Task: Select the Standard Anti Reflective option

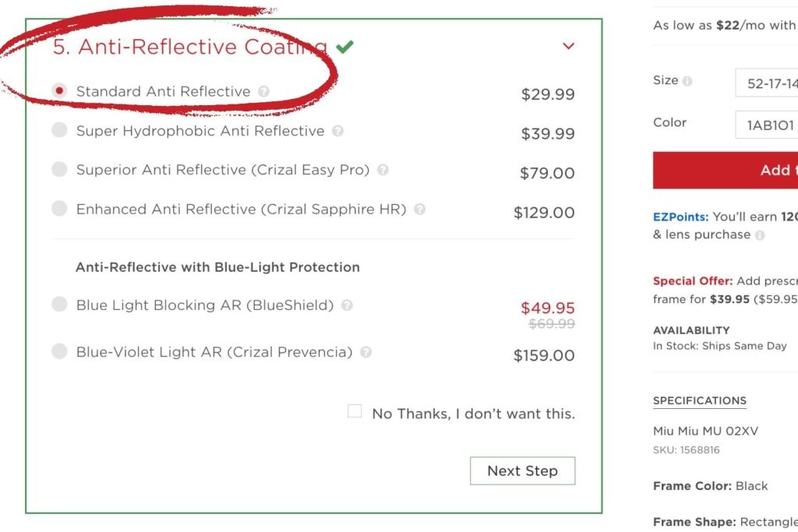Action: click(59, 91)
